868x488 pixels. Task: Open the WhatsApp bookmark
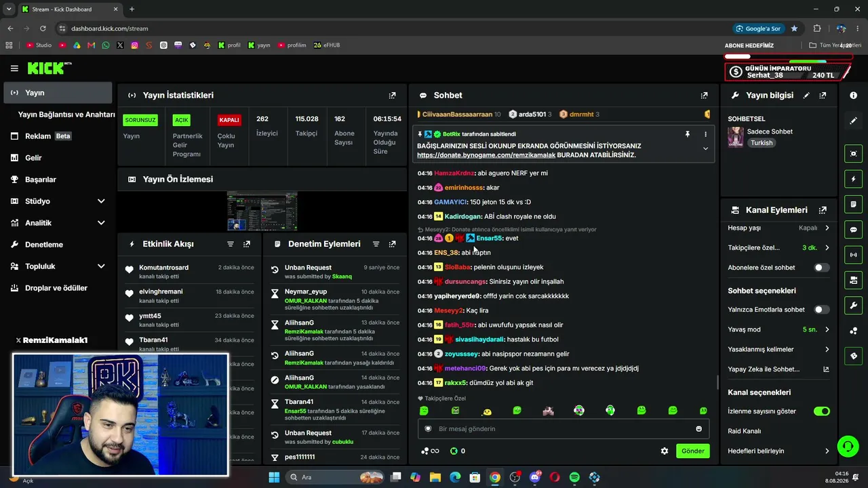point(105,45)
